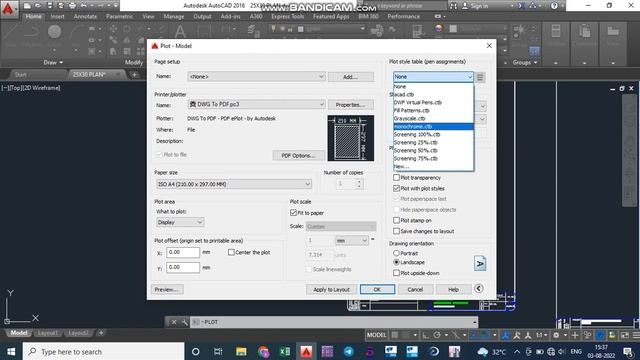Open AutoCAD from the Windows taskbar

click(x=306, y=351)
